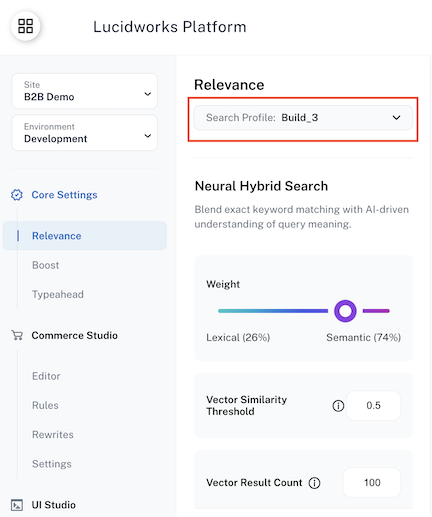Image resolution: width=432 pixels, height=517 pixels.
Task: Click the Relevance page heading
Action: tap(229, 85)
